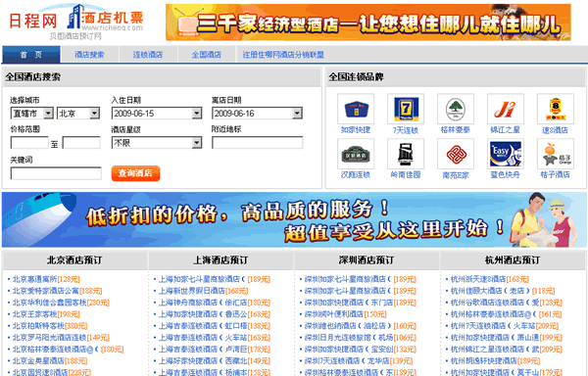
Task: Open the 速8酒店 text link
Action: pyautogui.click(x=555, y=130)
